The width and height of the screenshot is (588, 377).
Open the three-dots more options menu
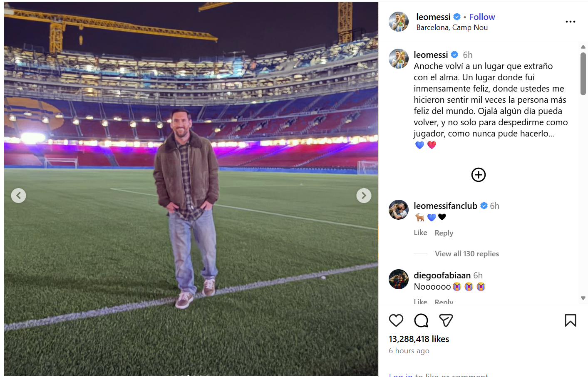(x=570, y=22)
